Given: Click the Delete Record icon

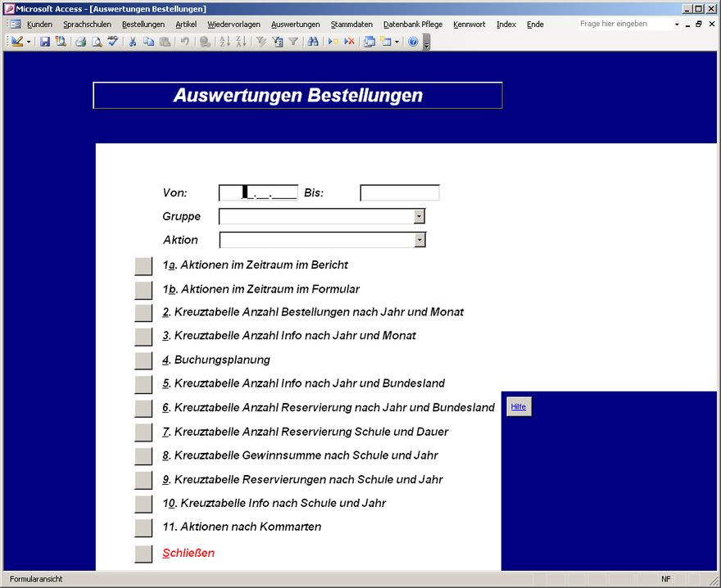Looking at the screenshot, I should 350,42.
